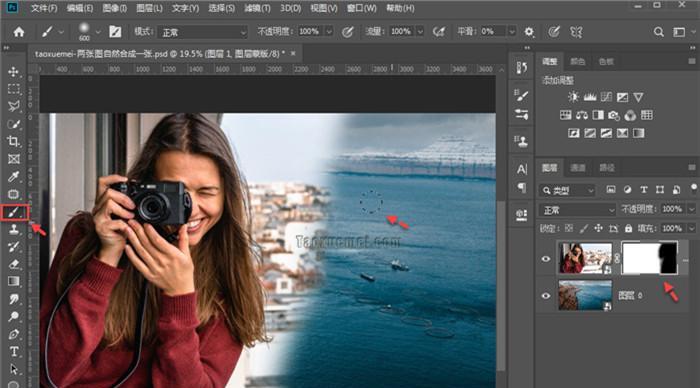Toggle lock position
This screenshot has height=388, width=700.
point(598,229)
